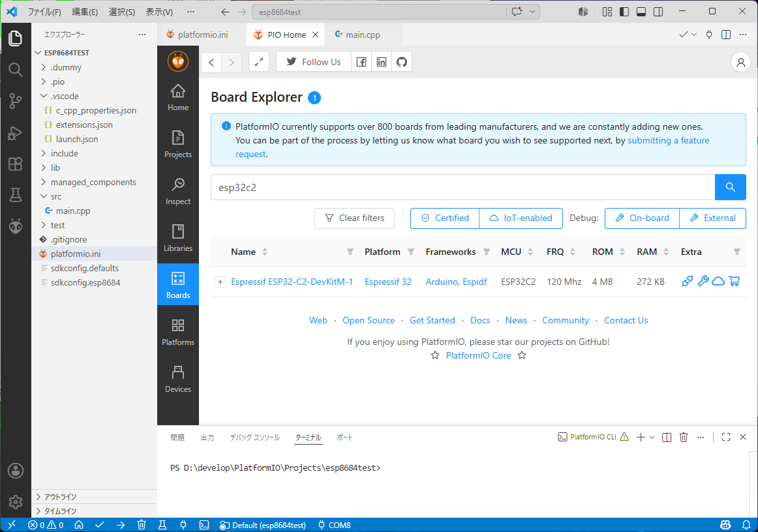Click the Follow Us button

click(x=314, y=62)
